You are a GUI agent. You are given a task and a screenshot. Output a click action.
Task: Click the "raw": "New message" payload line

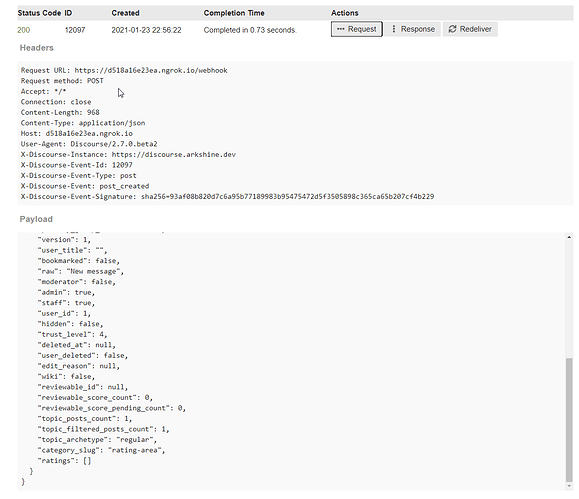coord(81,271)
